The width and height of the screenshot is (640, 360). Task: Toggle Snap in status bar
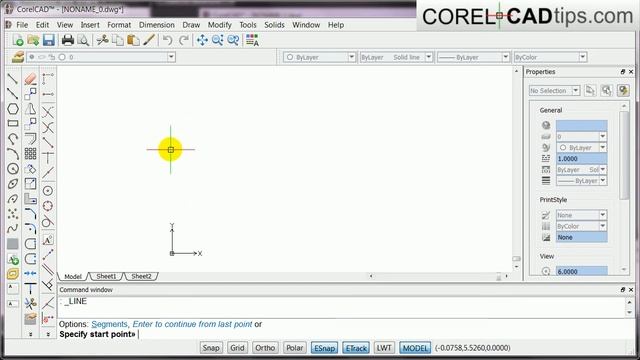(x=211, y=348)
